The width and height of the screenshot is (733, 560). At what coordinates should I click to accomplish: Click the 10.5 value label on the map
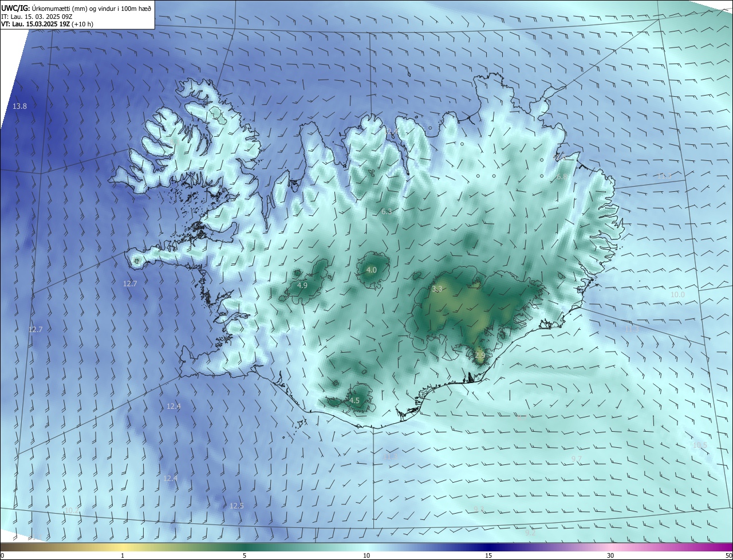coord(700,445)
